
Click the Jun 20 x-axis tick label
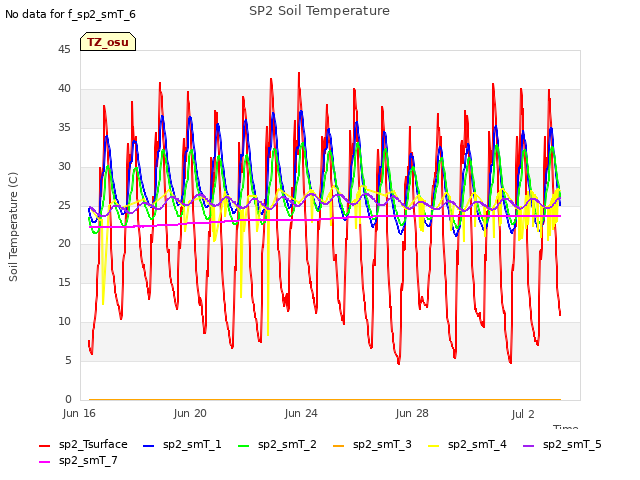pos(190,413)
